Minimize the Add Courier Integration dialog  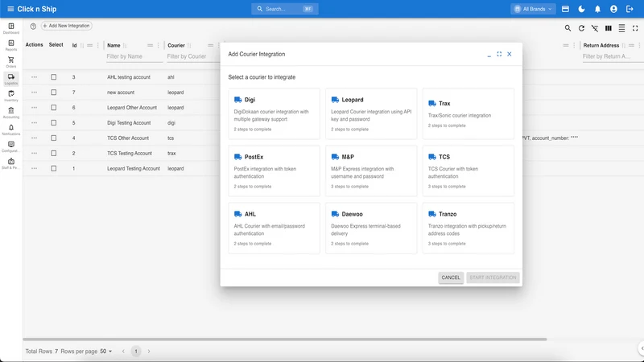click(489, 54)
